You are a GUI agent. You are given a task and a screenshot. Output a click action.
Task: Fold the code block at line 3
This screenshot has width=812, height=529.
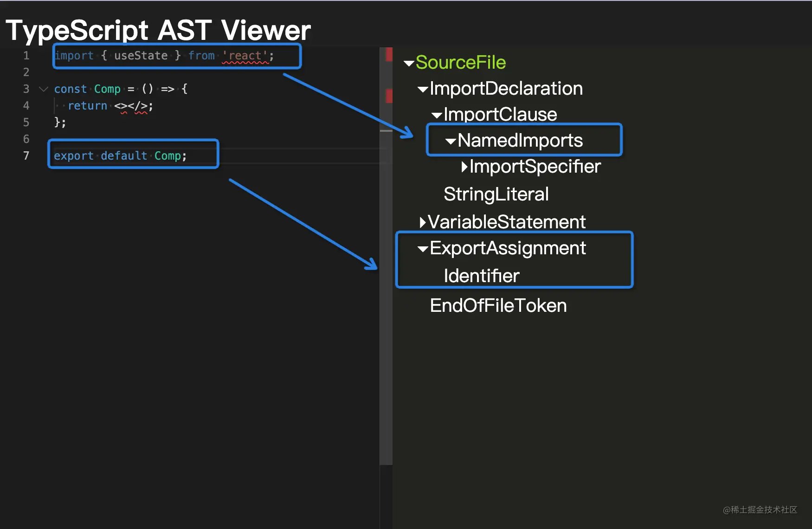click(44, 89)
